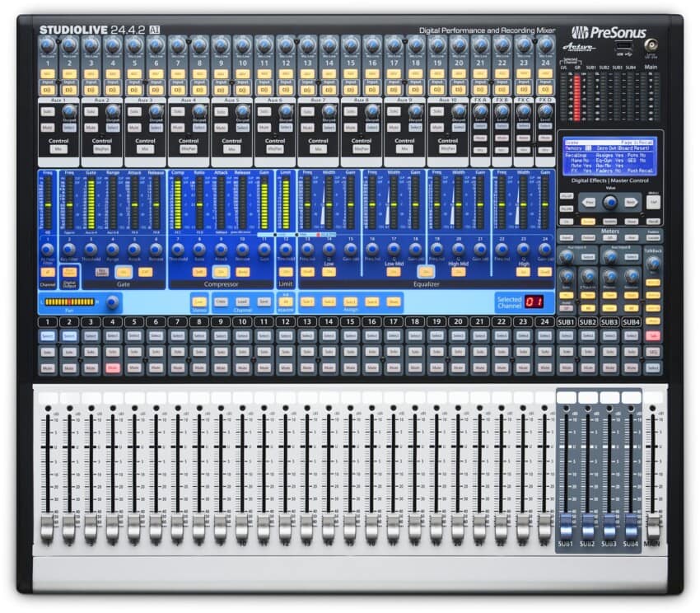
Task: Engage the gate Key Listen
Action: click(x=100, y=270)
